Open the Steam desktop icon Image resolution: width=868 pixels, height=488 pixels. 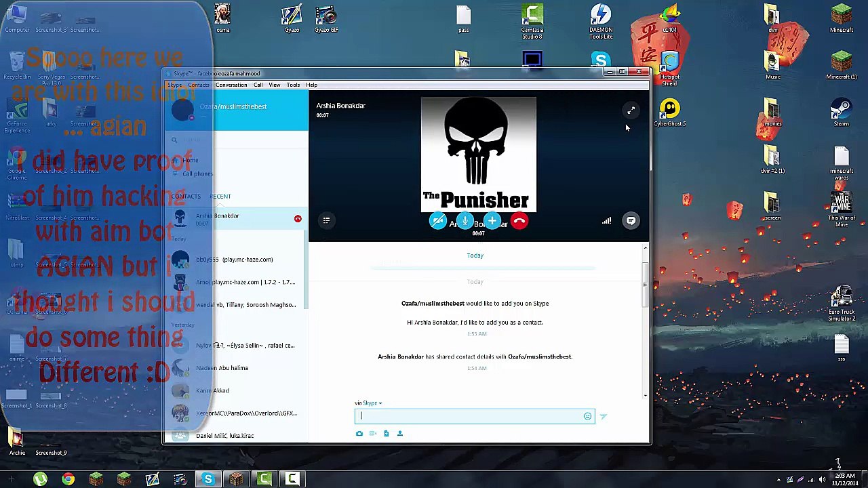tap(842, 113)
